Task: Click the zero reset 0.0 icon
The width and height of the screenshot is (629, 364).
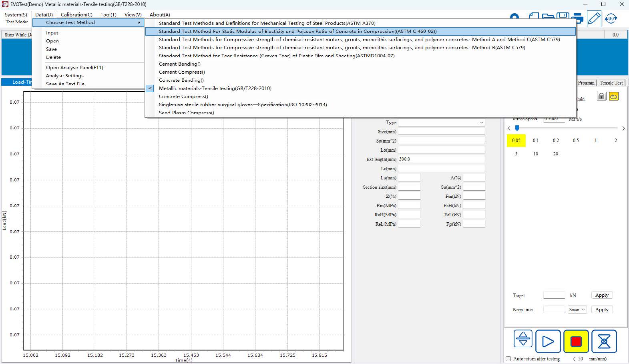Action: [611, 18]
